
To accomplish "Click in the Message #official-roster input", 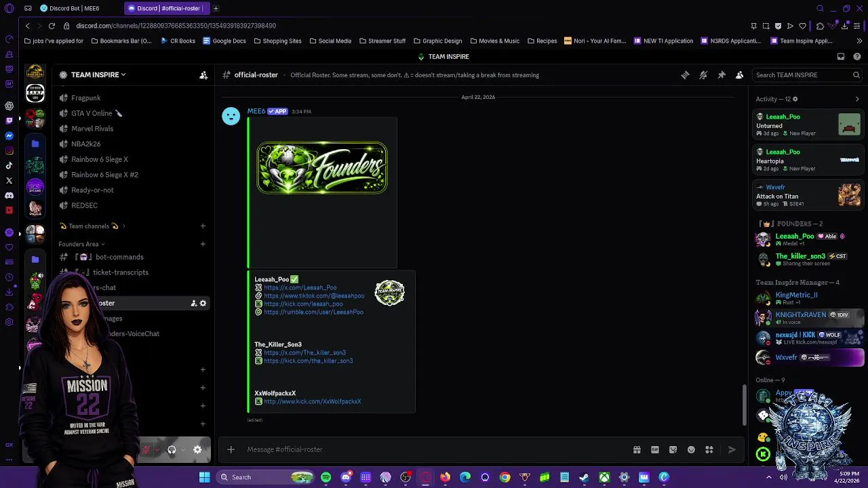I will click(x=434, y=449).
